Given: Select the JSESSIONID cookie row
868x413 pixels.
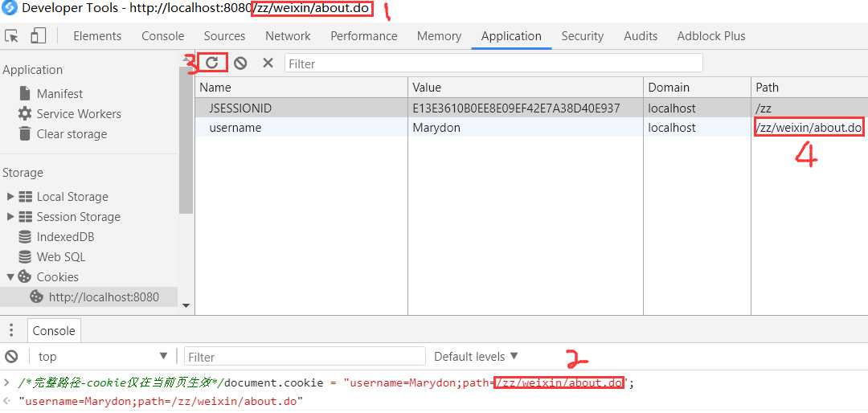Looking at the screenshot, I should pyautogui.click(x=531, y=108).
